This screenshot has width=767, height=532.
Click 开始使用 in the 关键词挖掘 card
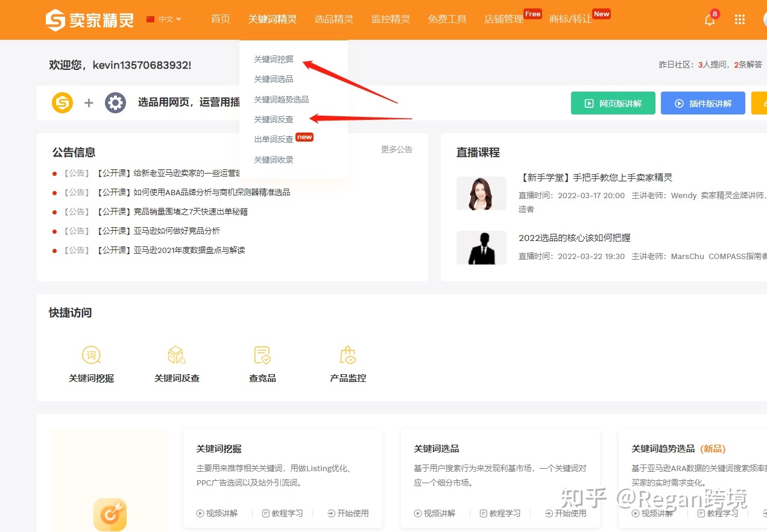pos(348,513)
